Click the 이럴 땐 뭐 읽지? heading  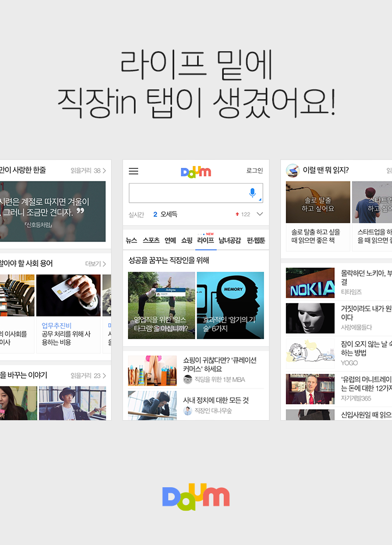pyautogui.click(x=326, y=170)
